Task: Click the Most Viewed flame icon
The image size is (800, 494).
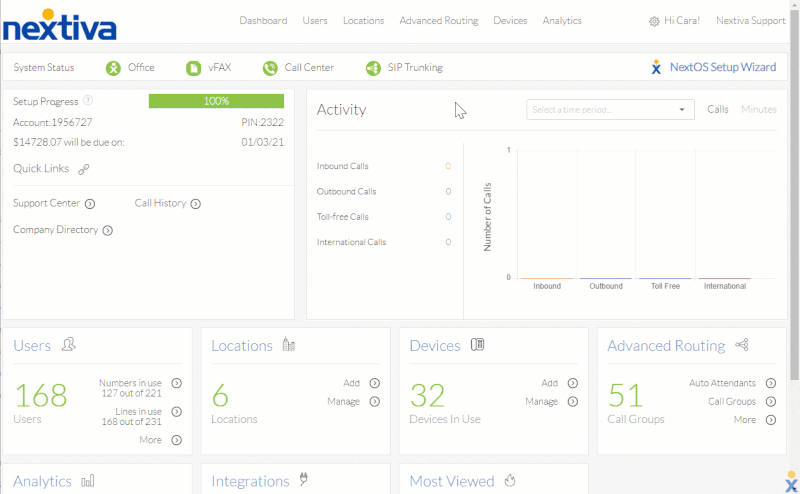Action: point(510,480)
